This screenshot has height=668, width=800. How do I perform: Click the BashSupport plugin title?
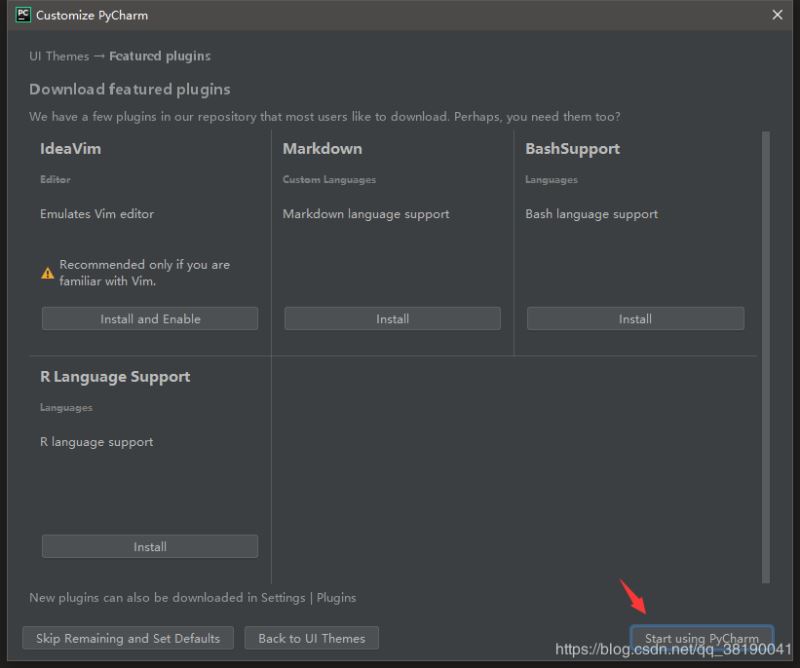point(572,149)
